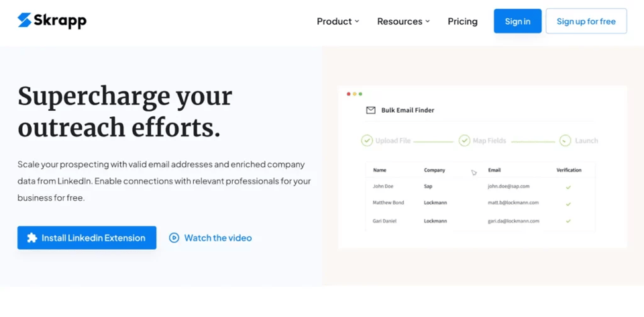Click the Company column header
This screenshot has width=644, height=317.
435,170
